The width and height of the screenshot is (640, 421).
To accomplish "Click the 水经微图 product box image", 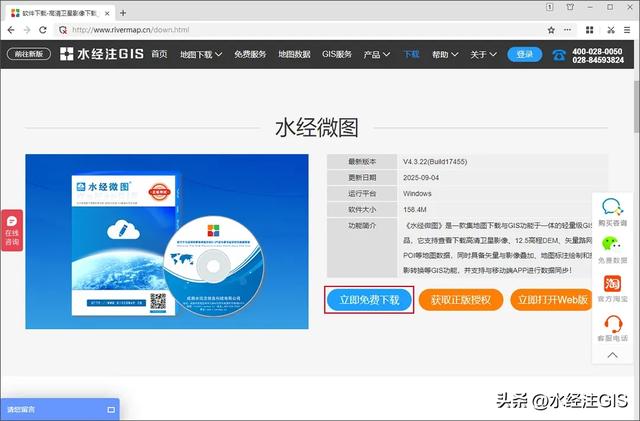I will click(167, 241).
